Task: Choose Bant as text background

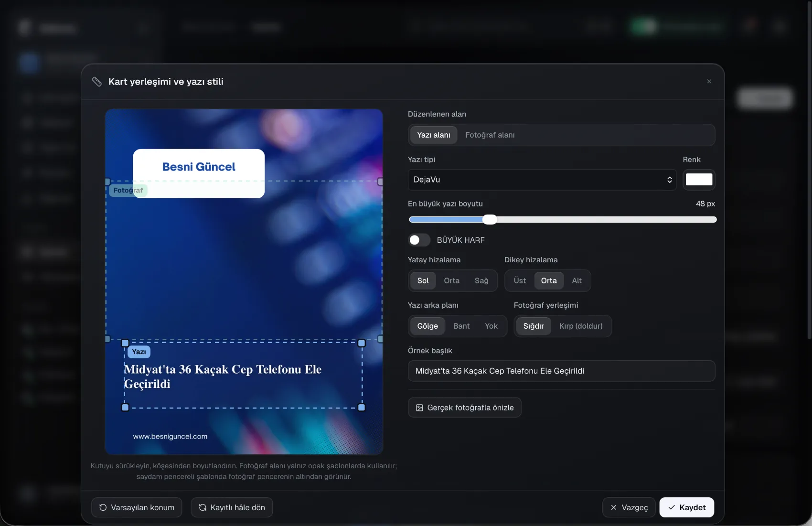Action: (x=461, y=326)
